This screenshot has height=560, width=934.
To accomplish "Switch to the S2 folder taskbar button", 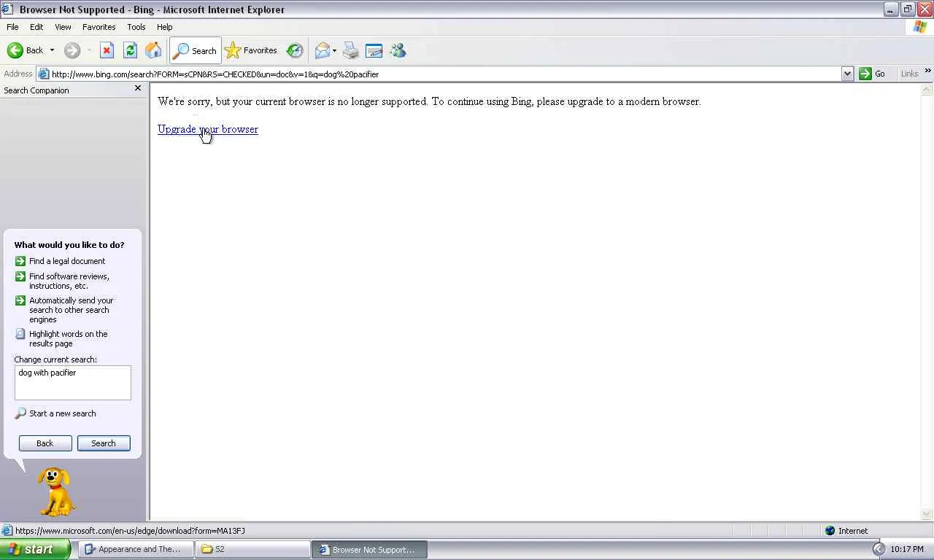I will pyautogui.click(x=252, y=549).
